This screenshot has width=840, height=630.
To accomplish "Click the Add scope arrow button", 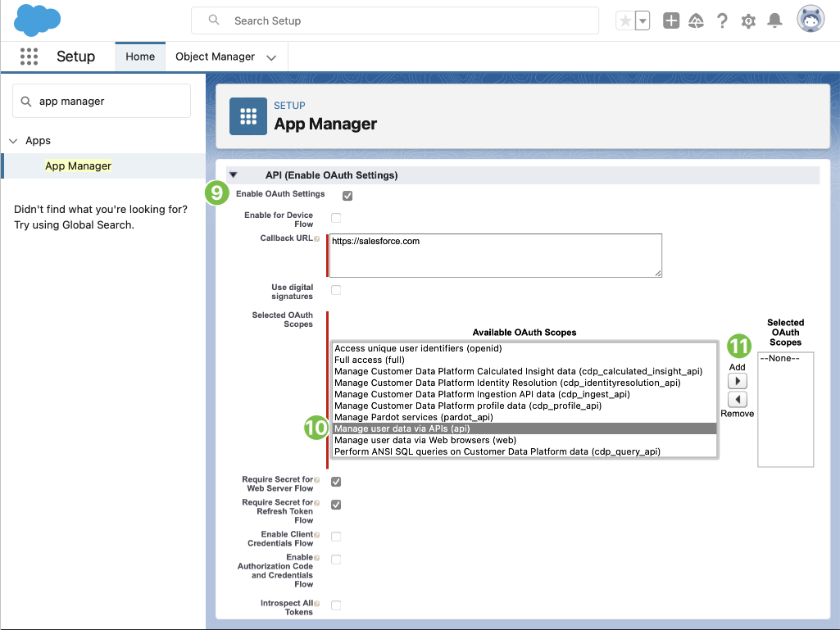I will [x=738, y=382].
